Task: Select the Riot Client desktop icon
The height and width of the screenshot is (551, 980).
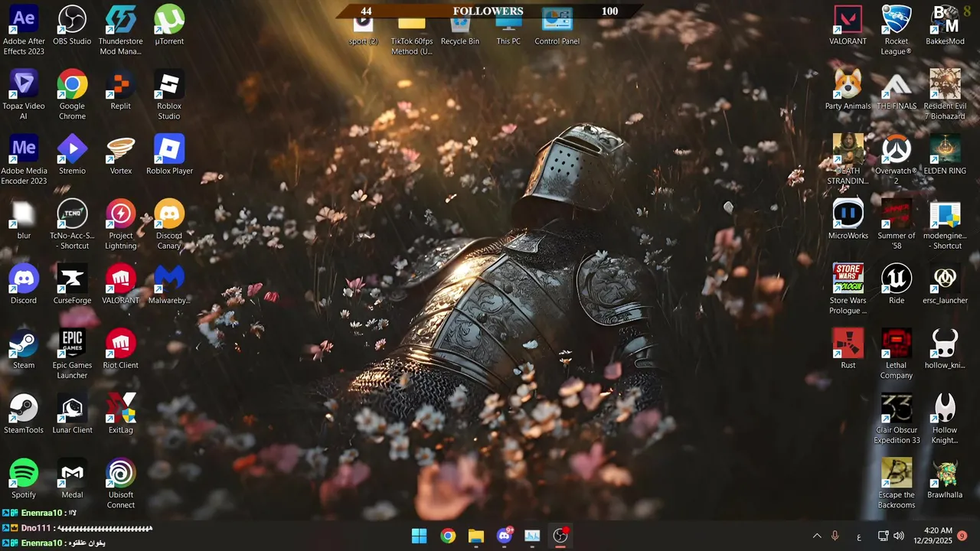Action: 120,349
